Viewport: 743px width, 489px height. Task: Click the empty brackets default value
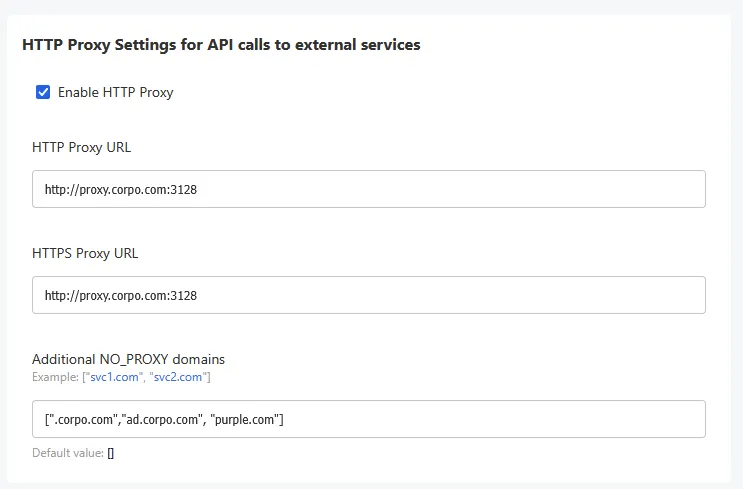point(110,453)
